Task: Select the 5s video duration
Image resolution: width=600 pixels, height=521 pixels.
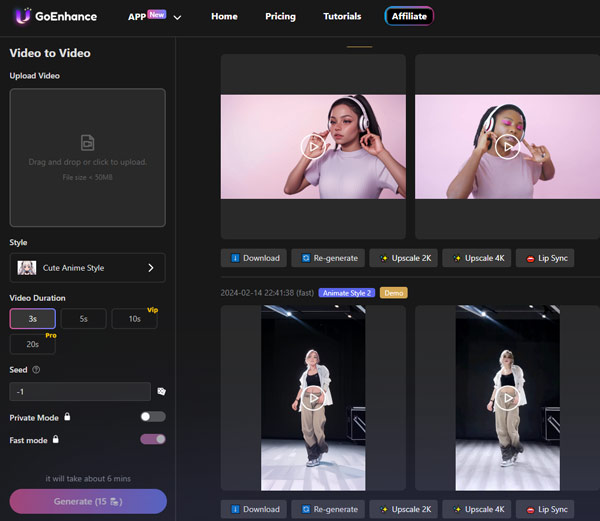Action: pos(83,319)
